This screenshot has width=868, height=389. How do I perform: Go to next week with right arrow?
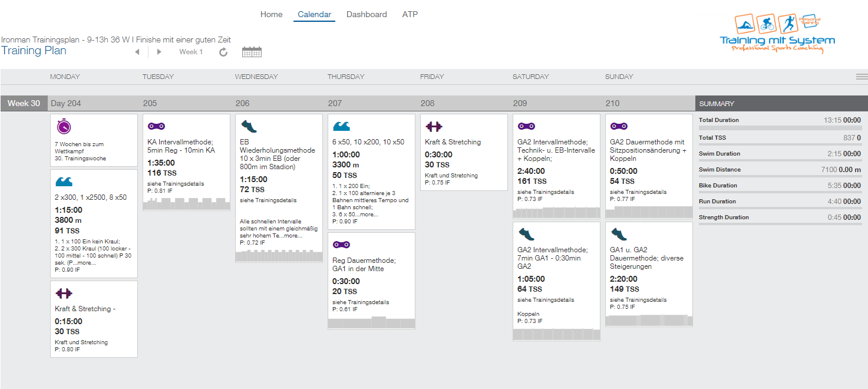coord(159,52)
